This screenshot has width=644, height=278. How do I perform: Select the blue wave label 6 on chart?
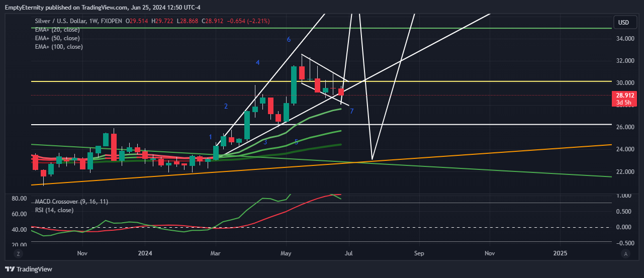[289, 39]
